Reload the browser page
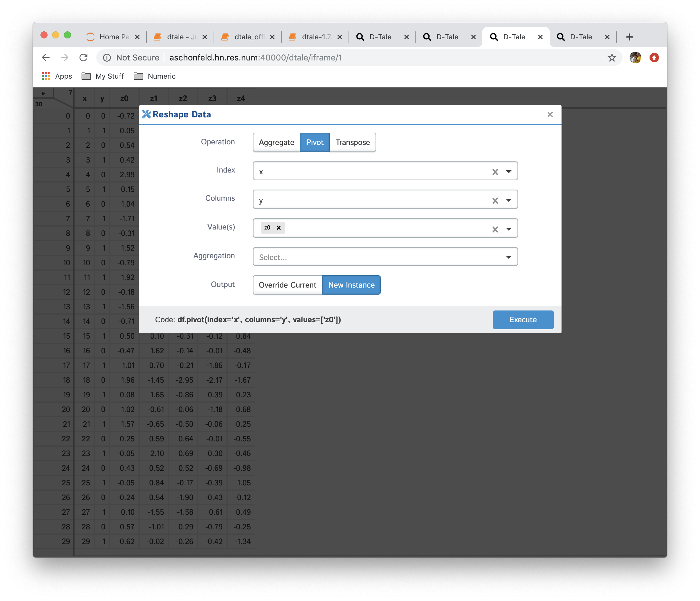This screenshot has width=700, height=601. point(83,58)
